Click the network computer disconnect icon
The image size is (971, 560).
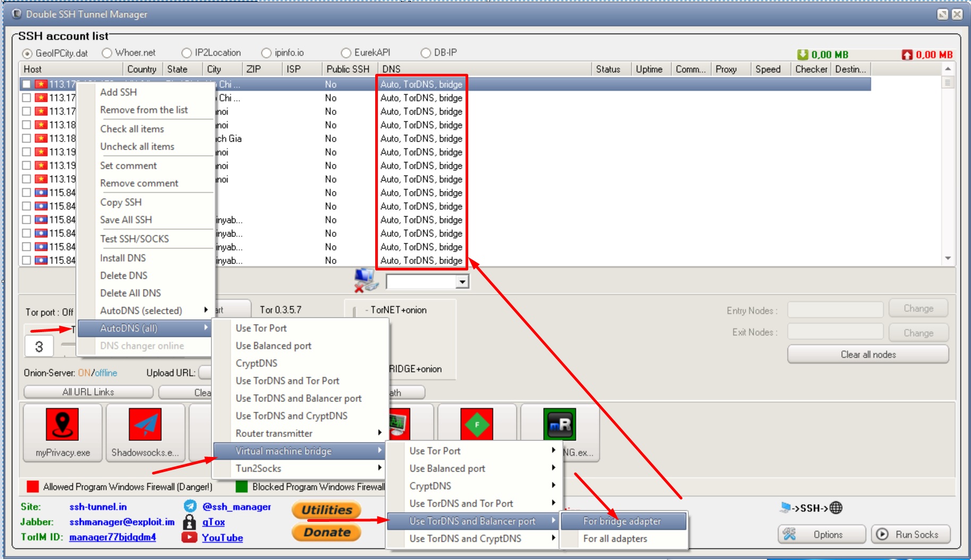(366, 281)
